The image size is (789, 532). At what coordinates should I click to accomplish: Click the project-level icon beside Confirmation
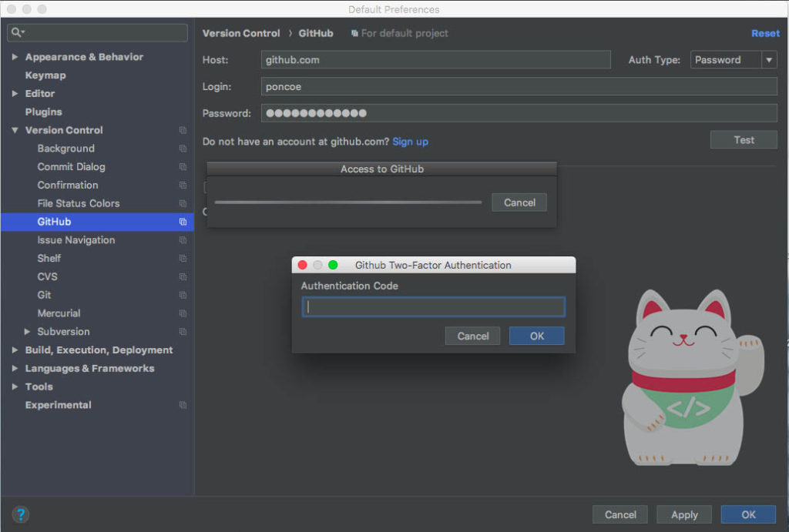pos(183,185)
